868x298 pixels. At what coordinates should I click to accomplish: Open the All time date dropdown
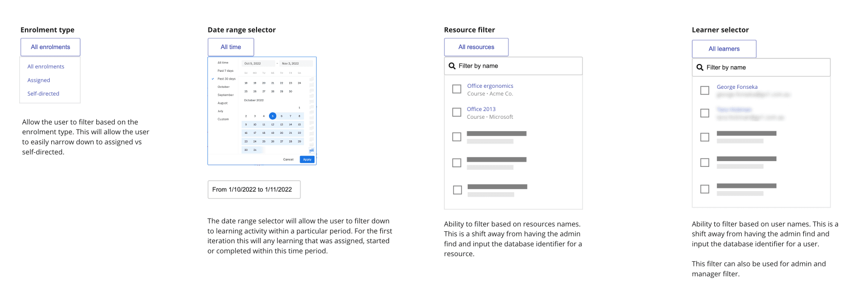pos(231,47)
